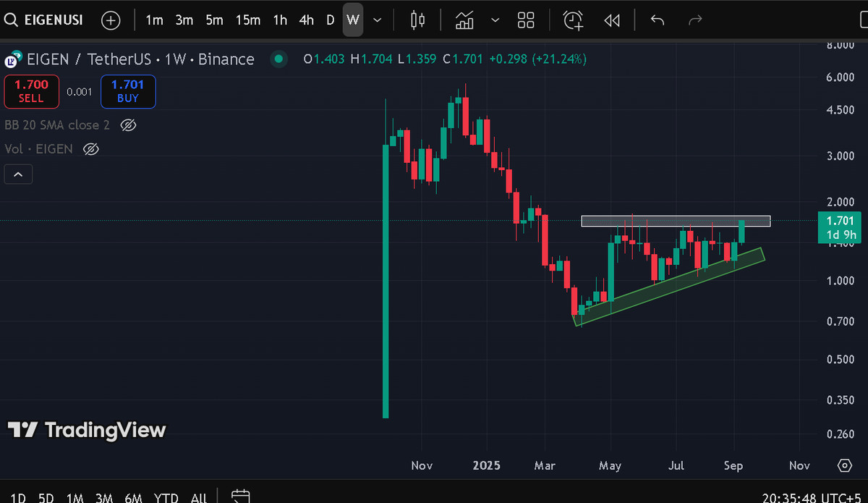
Task: Open the go-to-date calendar icon
Action: [x=240, y=496]
